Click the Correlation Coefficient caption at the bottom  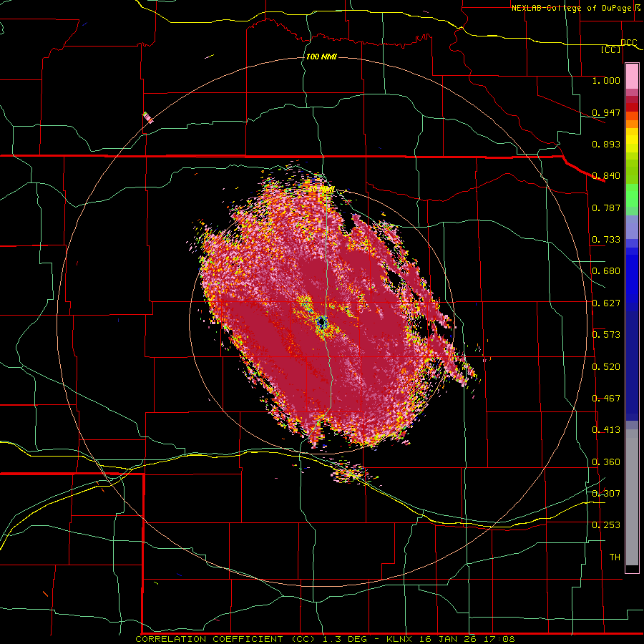pyautogui.click(x=325, y=639)
